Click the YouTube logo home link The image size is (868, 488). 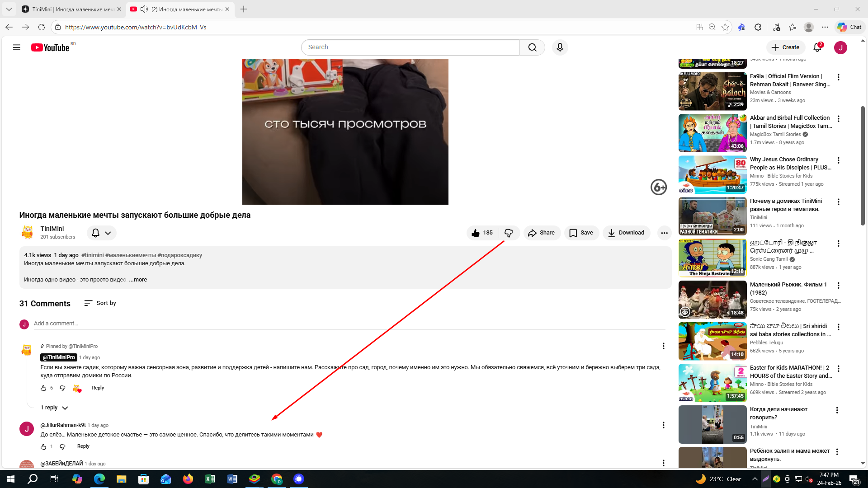(x=50, y=47)
